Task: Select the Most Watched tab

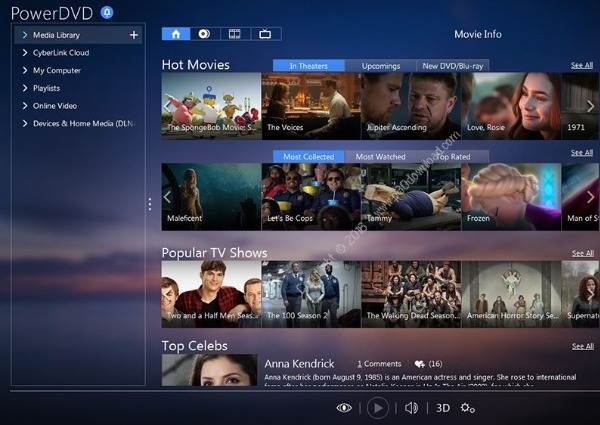Action: (381, 156)
